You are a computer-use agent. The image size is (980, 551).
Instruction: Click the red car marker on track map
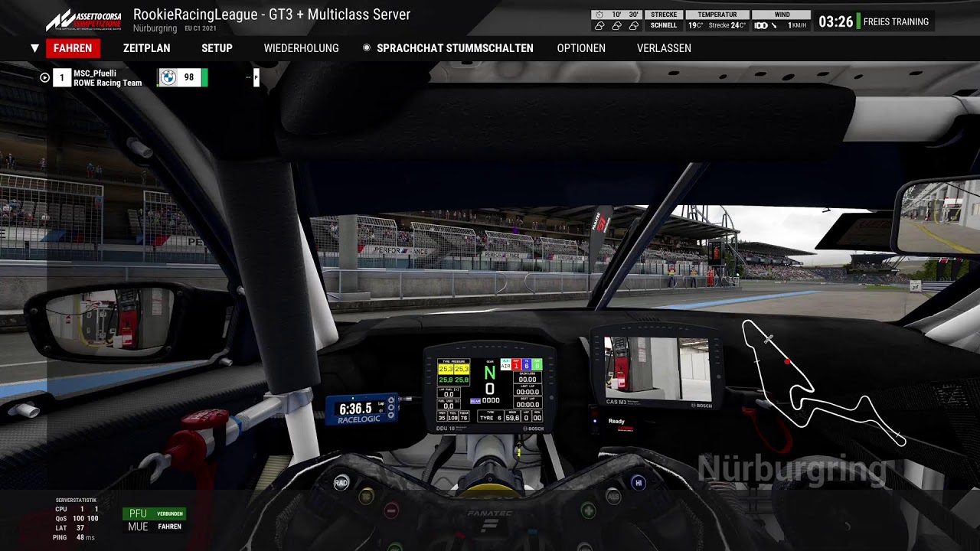pos(786,361)
